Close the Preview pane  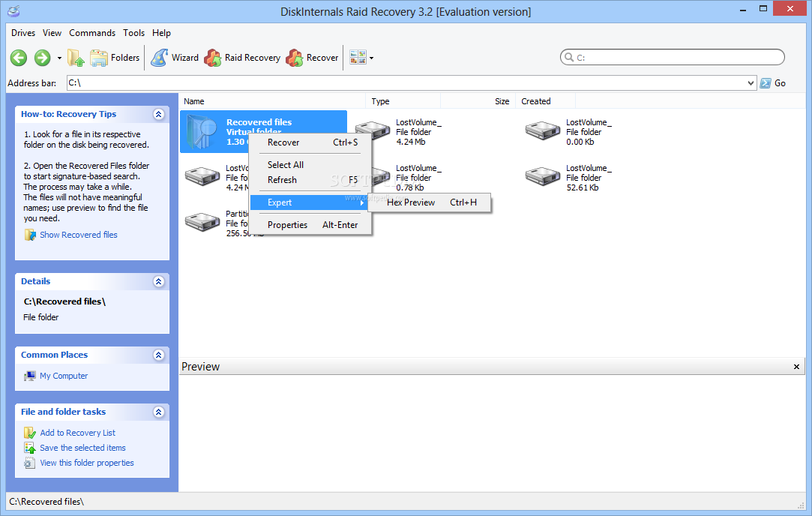coord(796,367)
